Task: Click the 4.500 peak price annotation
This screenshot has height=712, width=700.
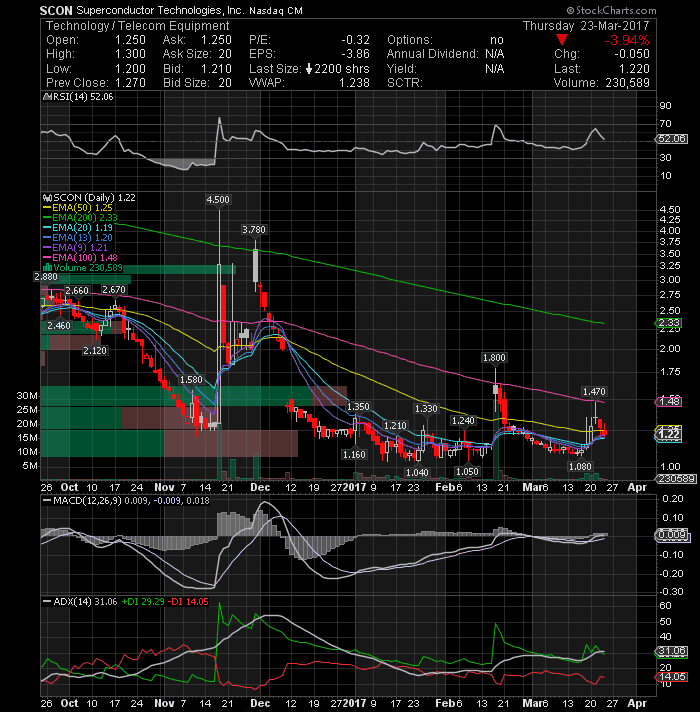Action: point(218,199)
